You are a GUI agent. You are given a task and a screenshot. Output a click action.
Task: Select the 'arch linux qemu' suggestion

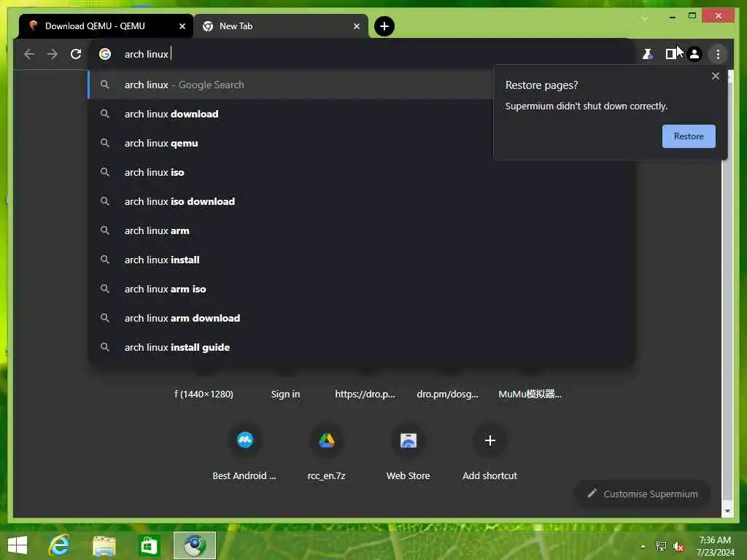(x=290, y=144)
